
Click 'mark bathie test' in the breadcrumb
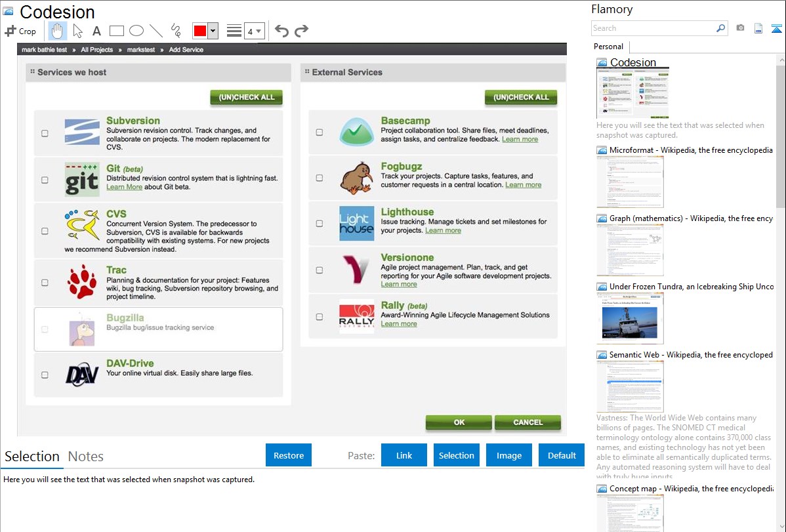click(x=44, y=50)
